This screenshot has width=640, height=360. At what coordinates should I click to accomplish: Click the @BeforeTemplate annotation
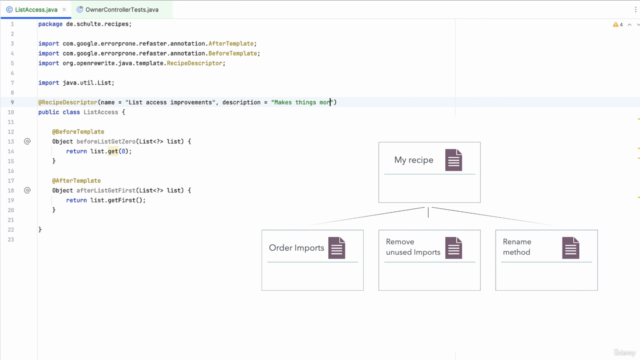point(78,131)
